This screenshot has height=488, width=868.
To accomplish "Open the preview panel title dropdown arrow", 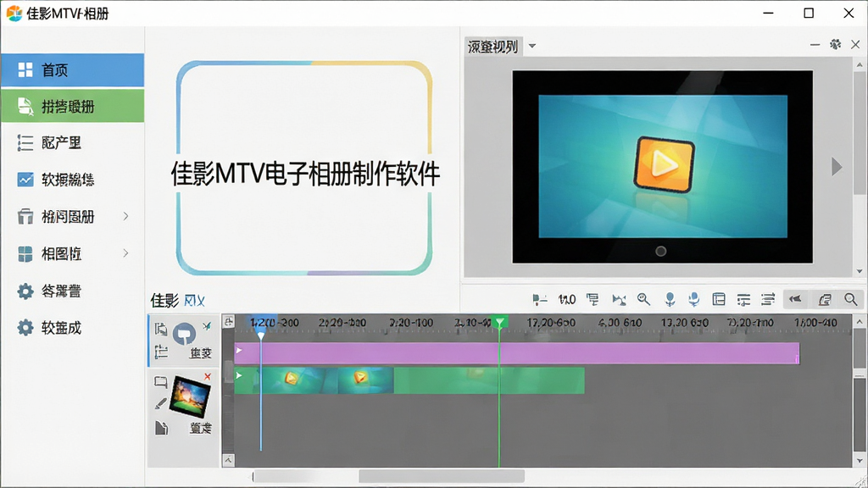I will [532, 46].
